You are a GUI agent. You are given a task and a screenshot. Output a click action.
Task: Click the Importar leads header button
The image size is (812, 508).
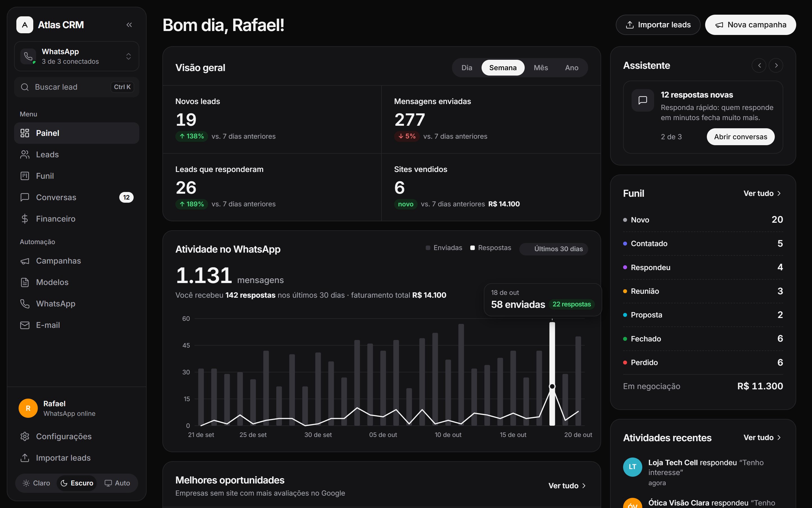tap(658, 25)
